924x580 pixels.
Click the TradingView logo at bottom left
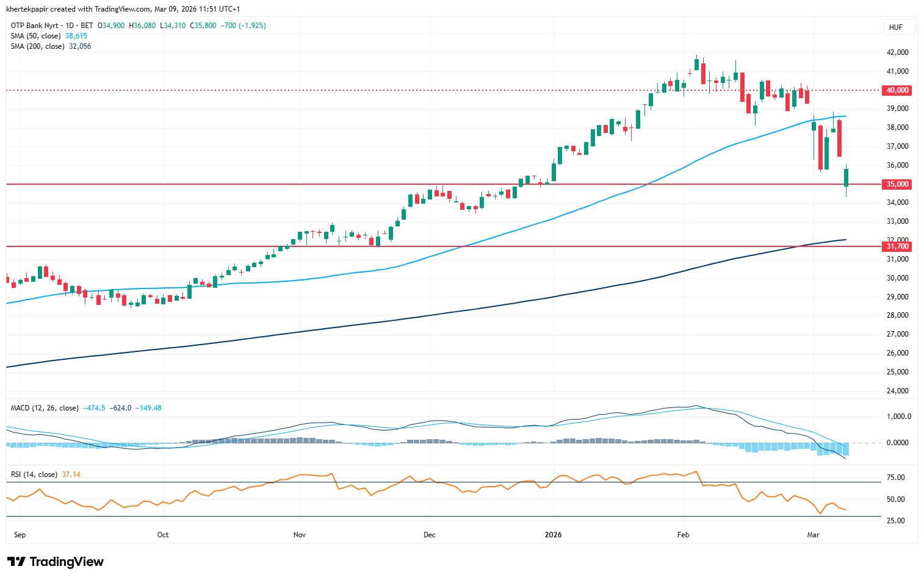pyautogui.click(x=56, y=562)
